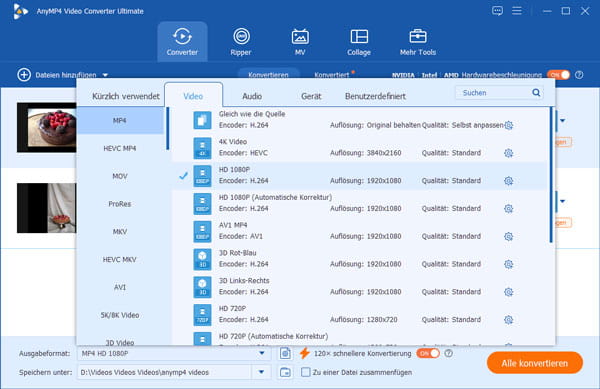Open settings gear for 4K Video
This screenshot has width=600, height=389.
pos(508,153)
